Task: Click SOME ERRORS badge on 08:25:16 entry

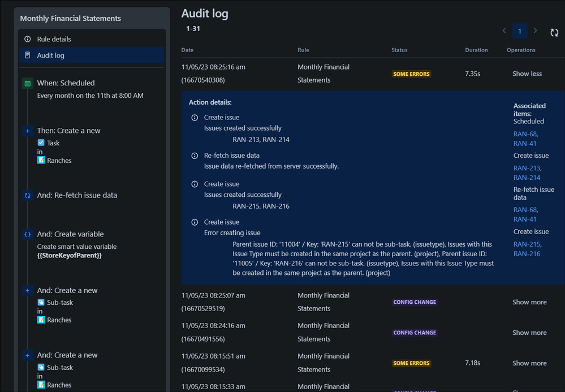Action: [411, 74]
